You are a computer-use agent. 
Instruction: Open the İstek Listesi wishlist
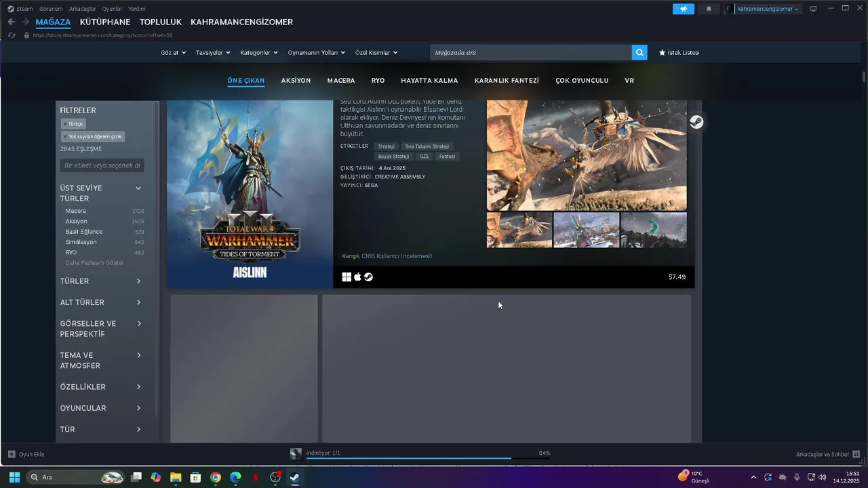click(x=679, y=52)
